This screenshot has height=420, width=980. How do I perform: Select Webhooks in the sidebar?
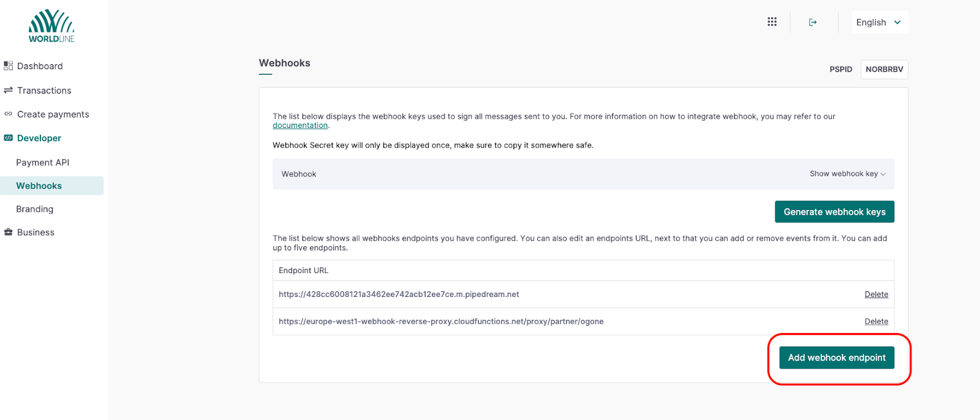click(39, 186)
